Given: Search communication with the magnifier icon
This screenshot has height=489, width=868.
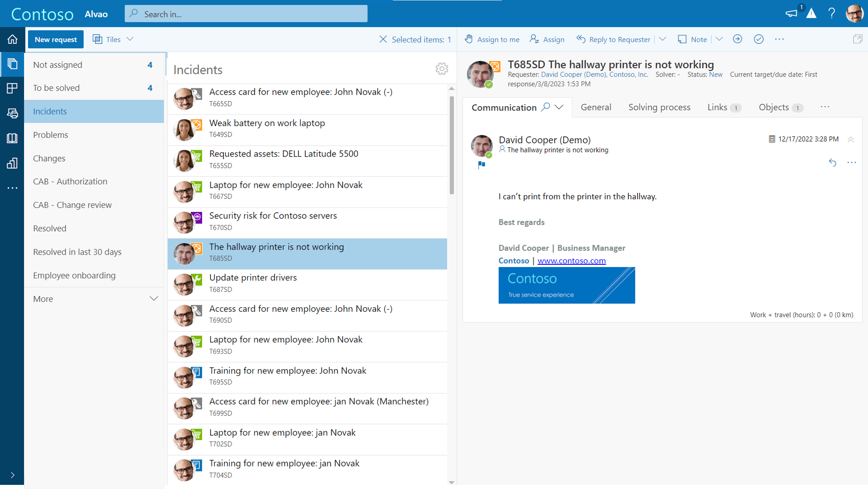Looking at the screenshot, I should coord(546,107).
